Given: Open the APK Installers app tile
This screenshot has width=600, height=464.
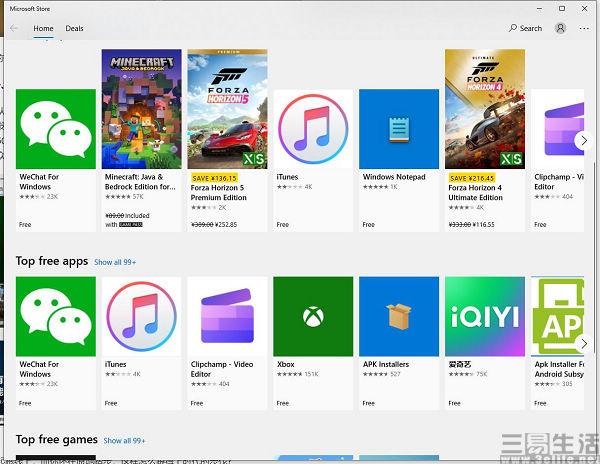Looking at the screenshot, I should (x=399, y=316).
